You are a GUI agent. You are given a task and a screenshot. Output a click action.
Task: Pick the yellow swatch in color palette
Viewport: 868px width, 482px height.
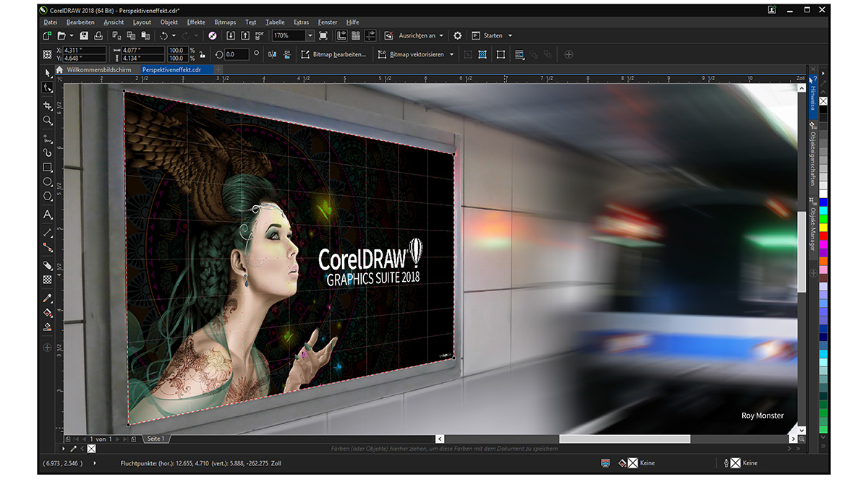tap(823, 227)
